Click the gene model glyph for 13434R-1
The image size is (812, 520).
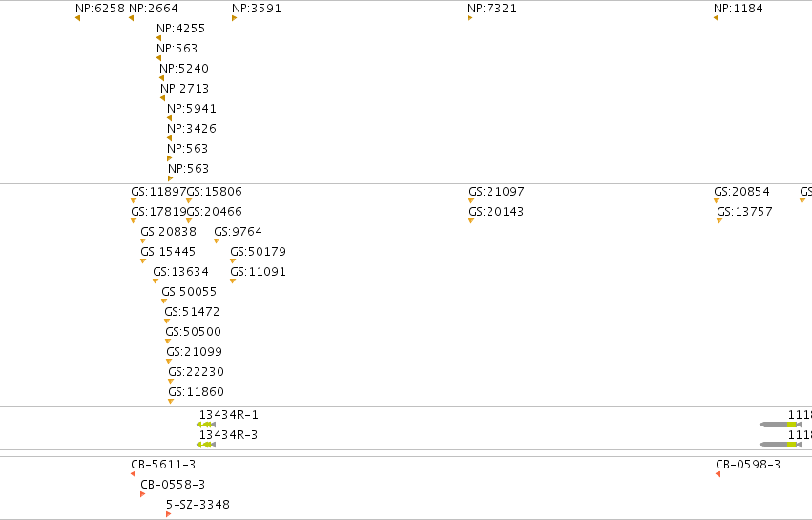point(206,425)
